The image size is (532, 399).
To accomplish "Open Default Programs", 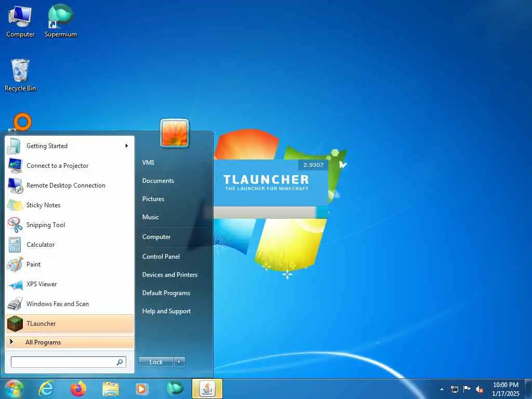I will point(166,293).
